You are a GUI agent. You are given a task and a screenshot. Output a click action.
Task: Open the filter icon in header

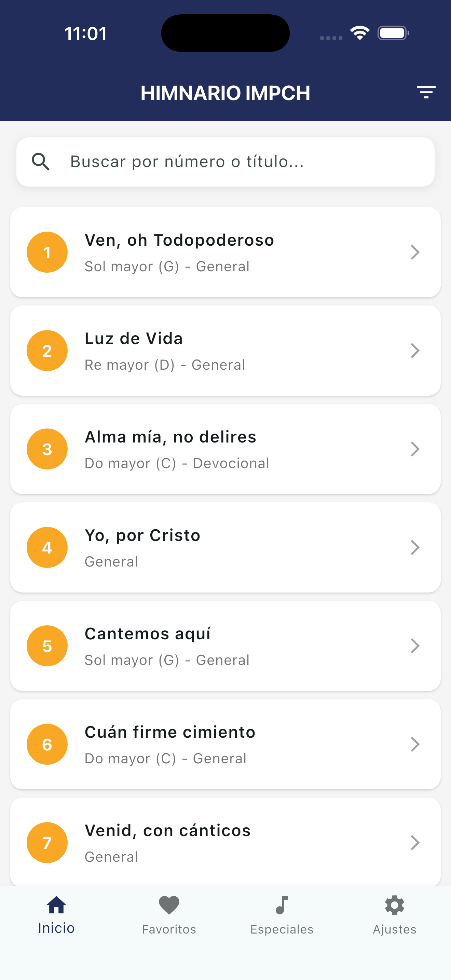(x=426, y=93)
